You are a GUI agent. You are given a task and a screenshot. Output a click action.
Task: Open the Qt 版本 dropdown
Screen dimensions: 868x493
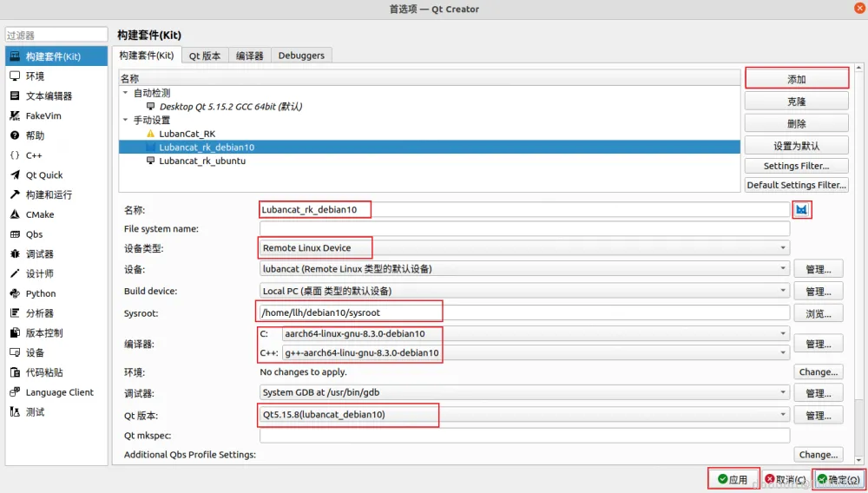click(525, 414)
